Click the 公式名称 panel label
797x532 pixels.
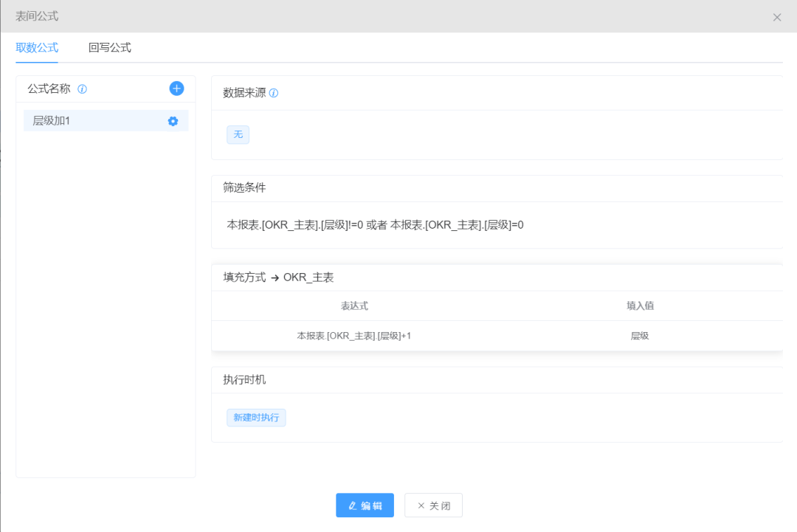click(49, 89)
